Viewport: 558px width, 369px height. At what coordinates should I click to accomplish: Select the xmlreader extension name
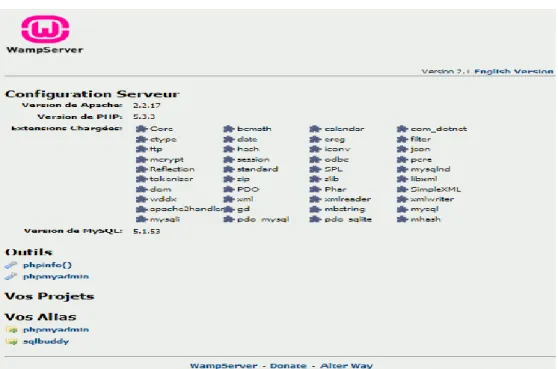pos(348,199)
